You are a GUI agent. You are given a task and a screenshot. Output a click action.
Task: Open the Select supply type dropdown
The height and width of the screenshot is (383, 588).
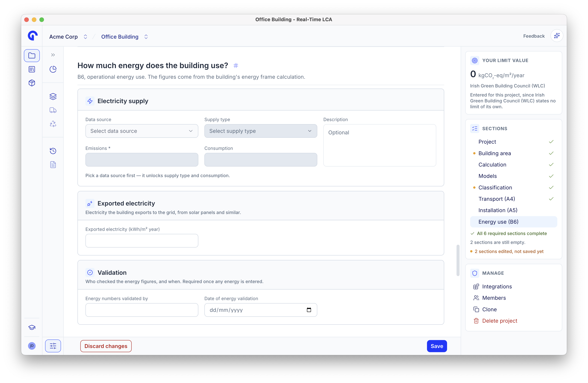[x=261, y=131]
